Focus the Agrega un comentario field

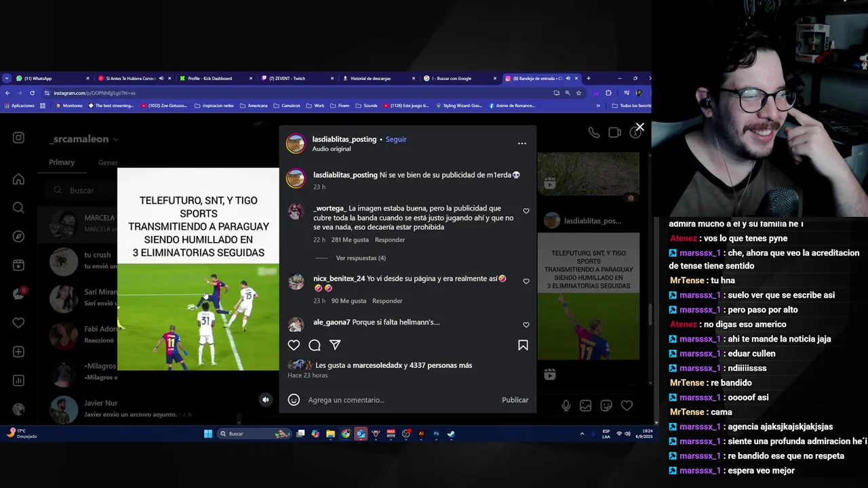pyautogui.click(x=400, y=400)
